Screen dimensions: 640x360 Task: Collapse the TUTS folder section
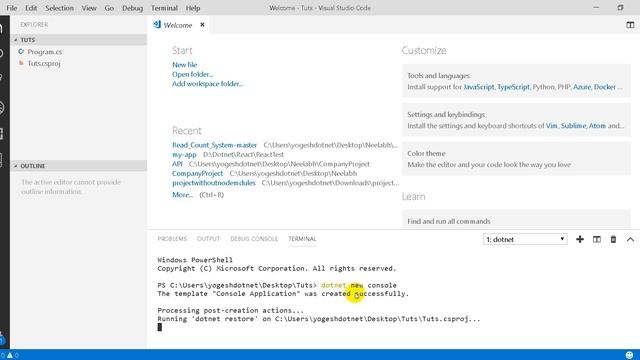[x=78, y=40]
